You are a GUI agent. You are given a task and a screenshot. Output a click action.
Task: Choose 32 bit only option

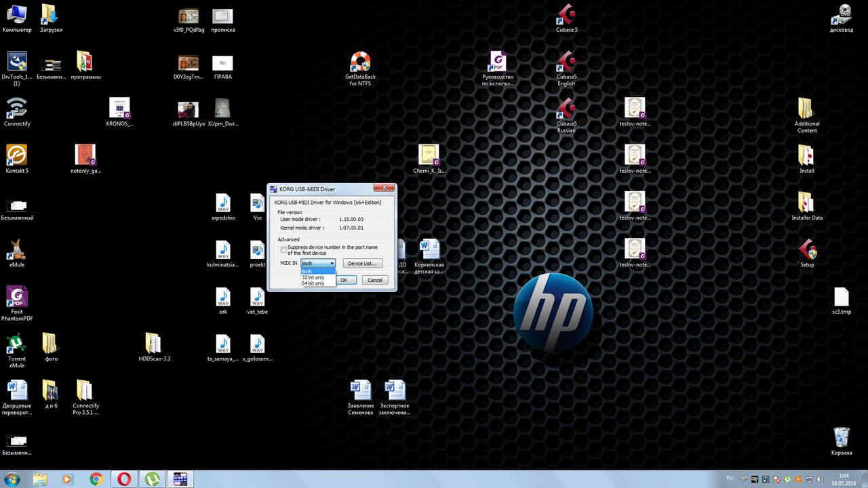click(318, 277)
